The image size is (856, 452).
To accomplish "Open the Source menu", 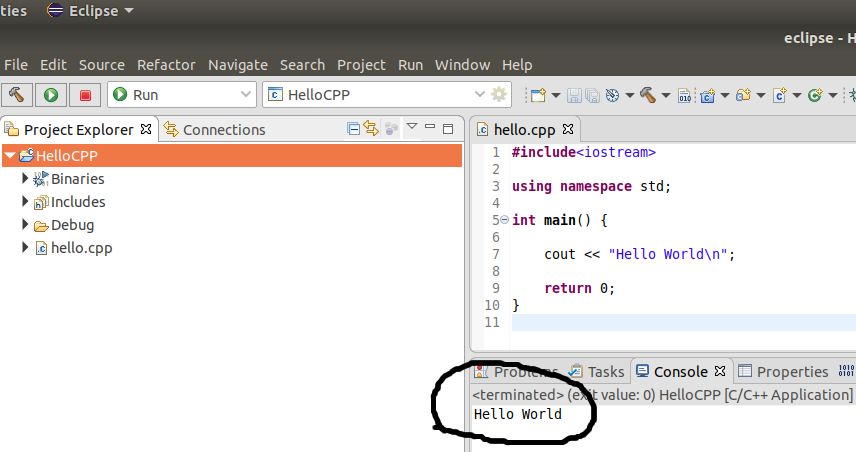I will click(102, 65).
